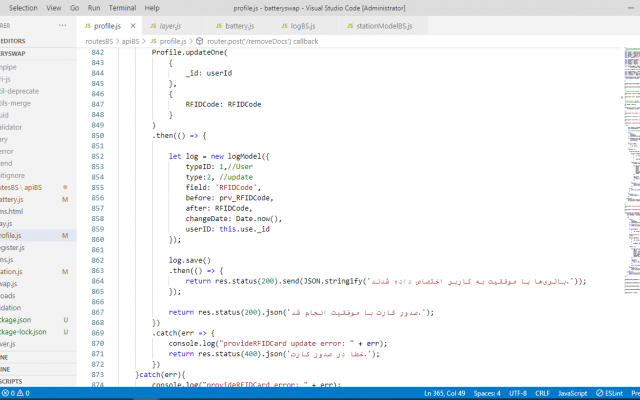This screenshot has width=640, height=400.
Task: Click the Ln 365, Col 49 cursor position indicator
Action: pos(444,393)
